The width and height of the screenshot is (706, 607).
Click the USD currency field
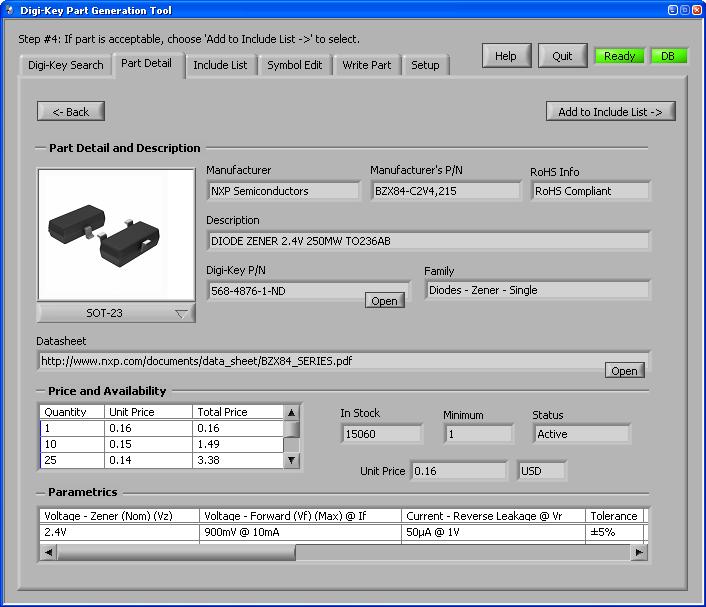tap(542, 471)
